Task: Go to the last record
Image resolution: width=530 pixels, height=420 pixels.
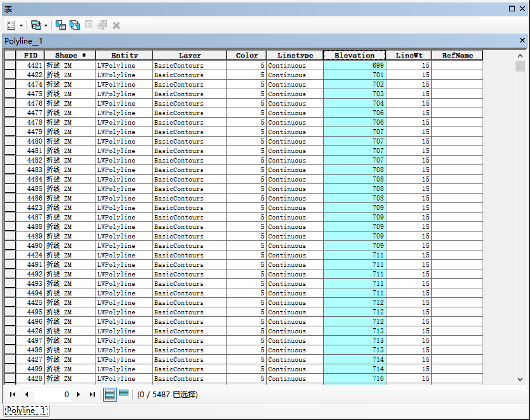Action: click(x=92, y=394)
